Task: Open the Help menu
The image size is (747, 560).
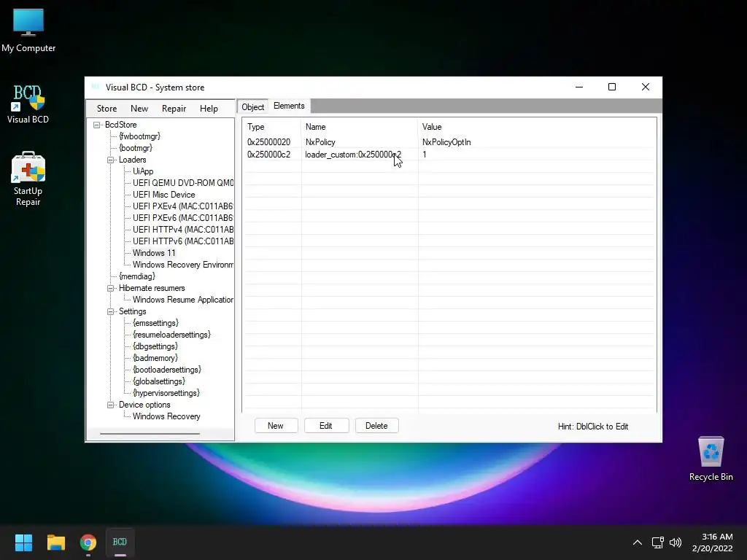Action: coord(209,109)
